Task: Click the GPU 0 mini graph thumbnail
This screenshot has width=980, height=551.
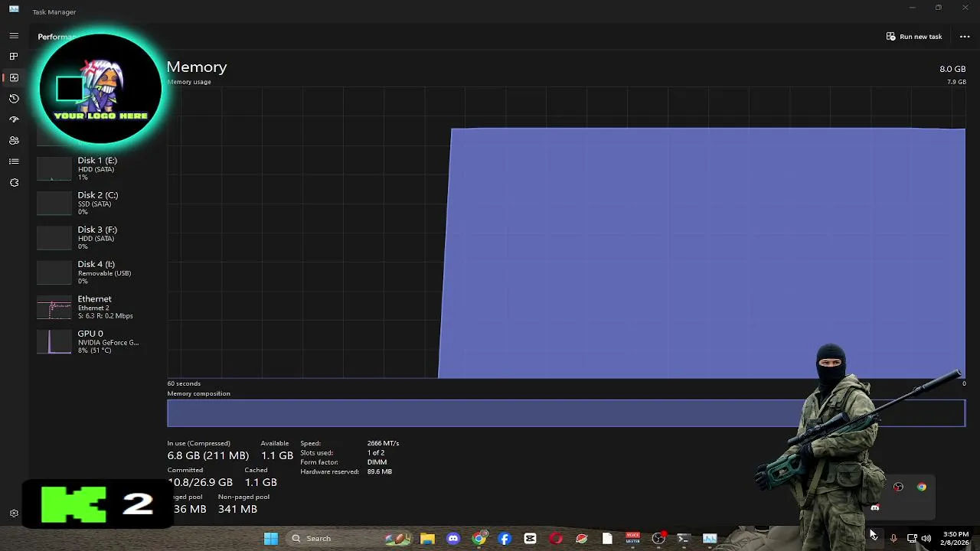Action: 54,342
